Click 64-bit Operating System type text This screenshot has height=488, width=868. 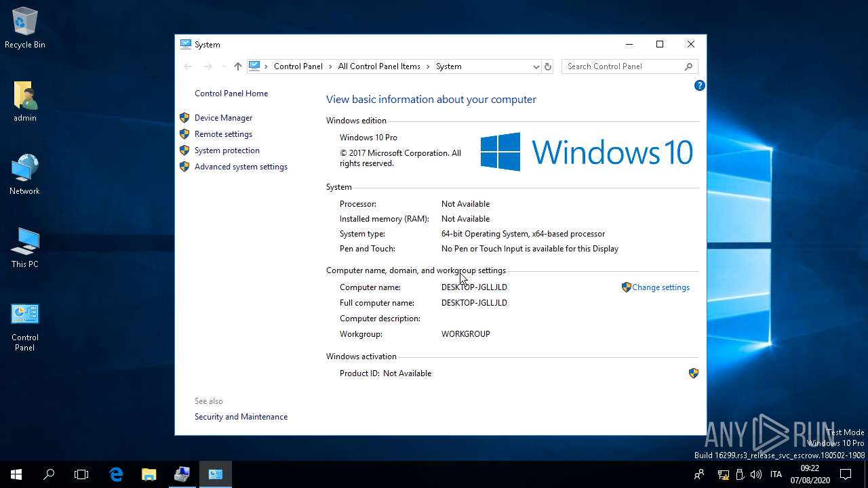(x=523, y=234)
